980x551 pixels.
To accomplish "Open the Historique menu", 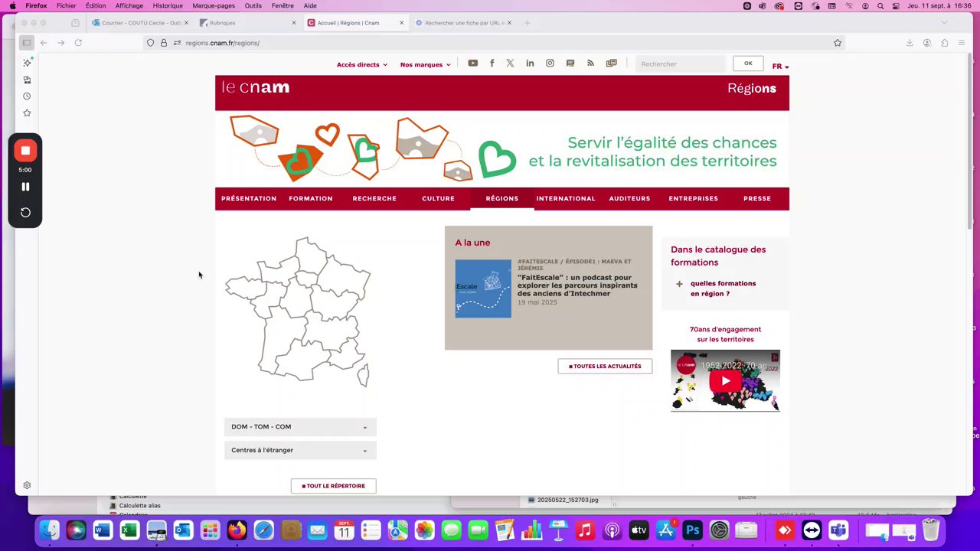I will [168, 5].
